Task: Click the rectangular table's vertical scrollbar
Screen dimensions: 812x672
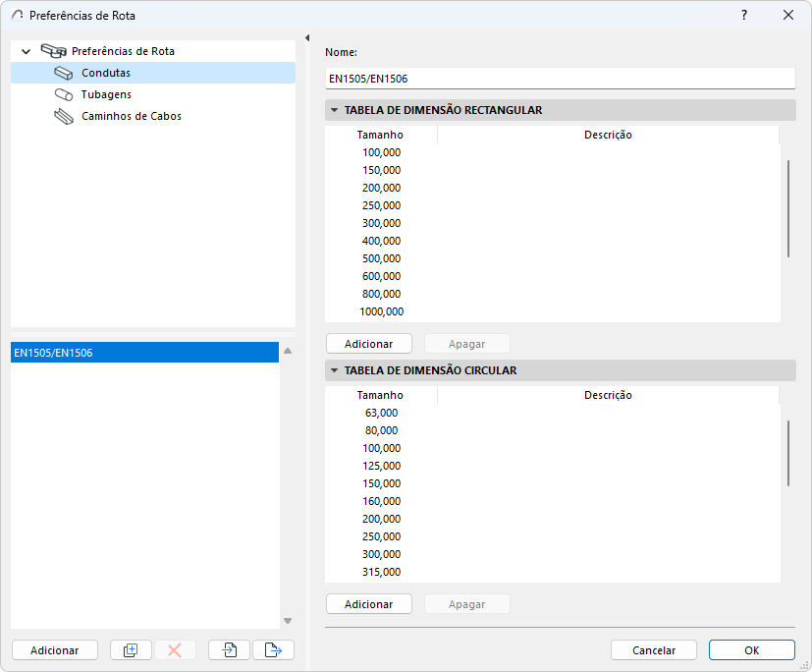Action: [x=787, y=207]
